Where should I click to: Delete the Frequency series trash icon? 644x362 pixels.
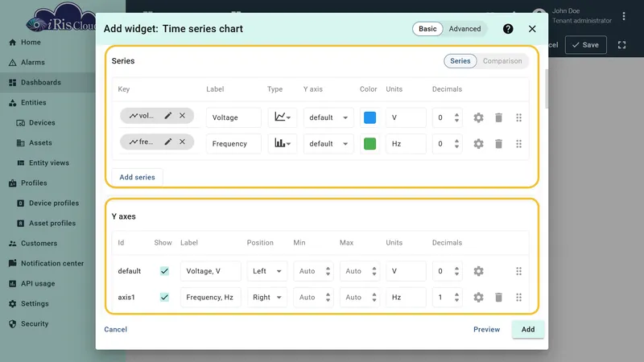coord(498,144)
